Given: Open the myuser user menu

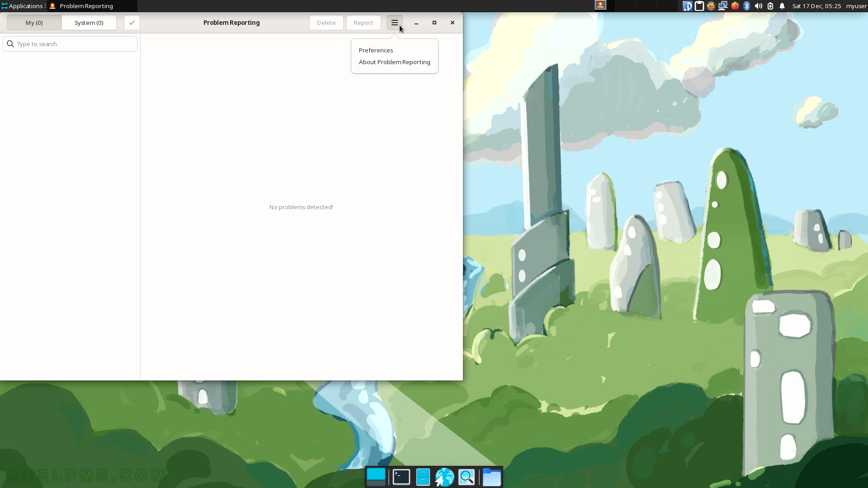Looking at the screenshot, I should point(856,6).
